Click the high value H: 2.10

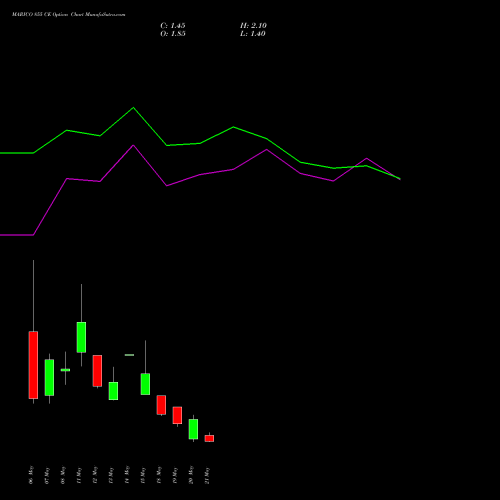(253, 26)
